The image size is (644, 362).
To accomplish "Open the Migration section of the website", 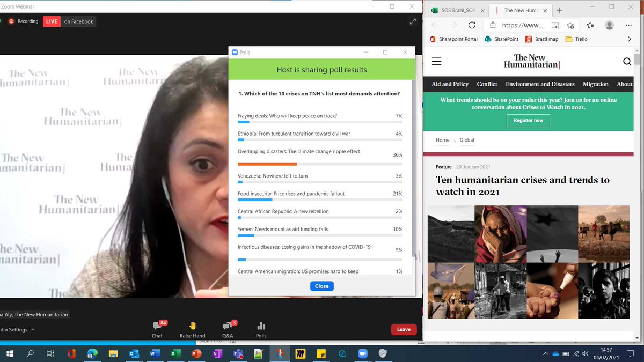I will pyautogui.click(x=595, y=84).
